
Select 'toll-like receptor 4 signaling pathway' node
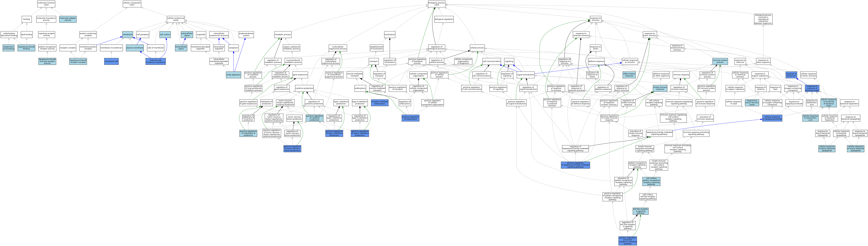click(640, 211)
